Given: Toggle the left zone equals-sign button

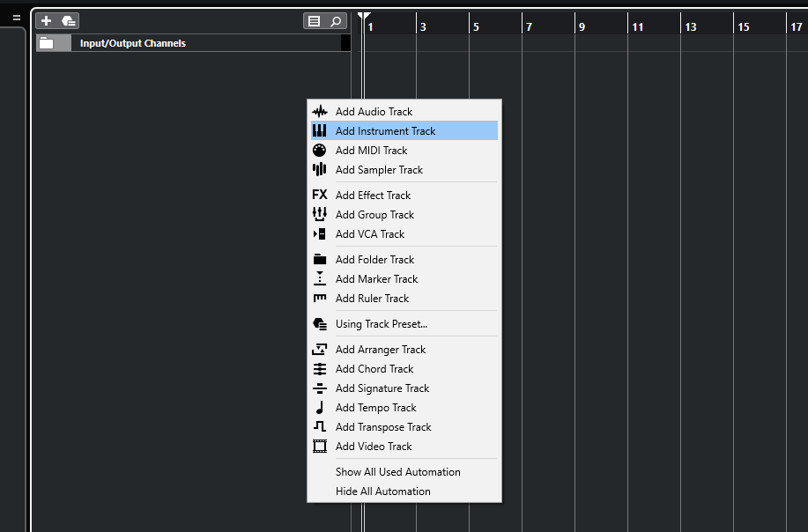Looking at the screenshot, I should 16,18.
